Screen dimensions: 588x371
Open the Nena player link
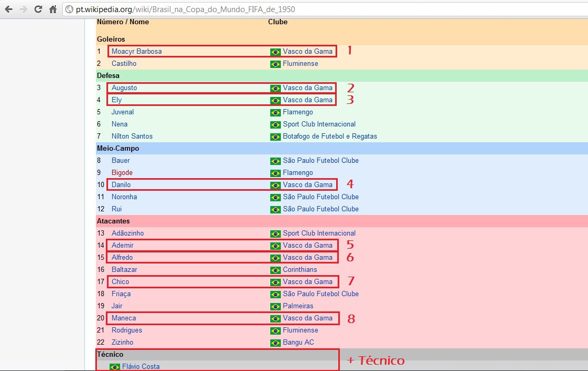coord(119,124)
